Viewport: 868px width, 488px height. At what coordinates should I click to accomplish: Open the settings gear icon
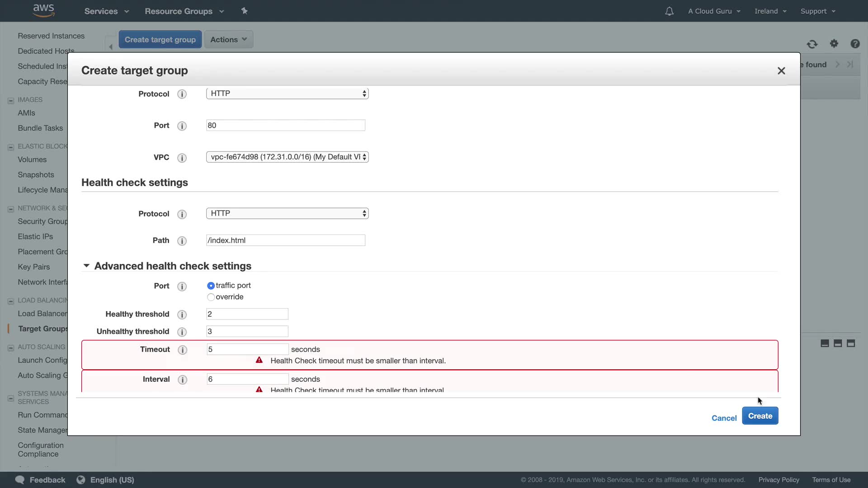pos(834,43)
